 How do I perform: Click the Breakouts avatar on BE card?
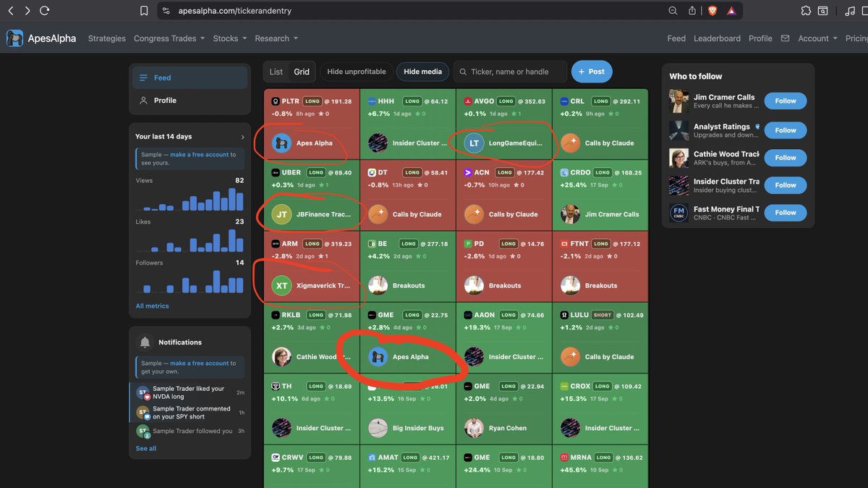pos(378,285)
